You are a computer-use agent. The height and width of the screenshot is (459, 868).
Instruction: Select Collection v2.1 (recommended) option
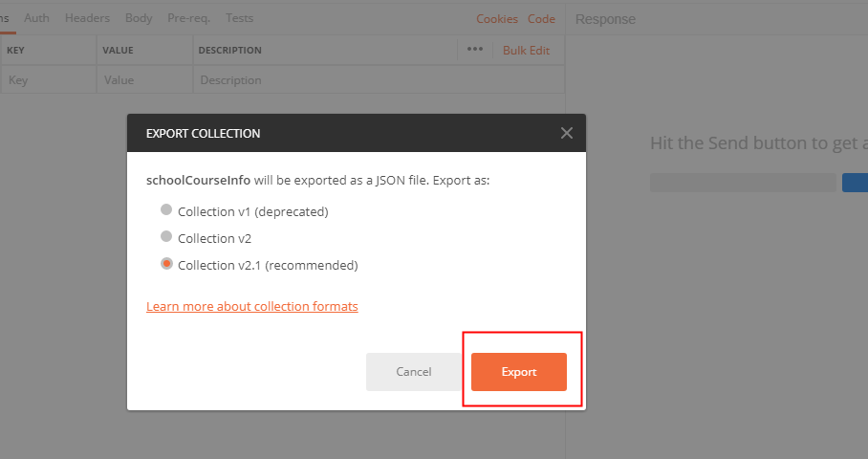tap(166, 265)
